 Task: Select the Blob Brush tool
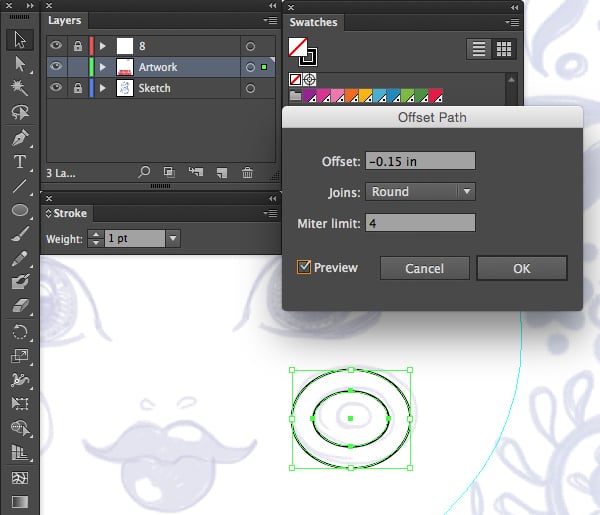pyautogui.click(x=20, y=282)
